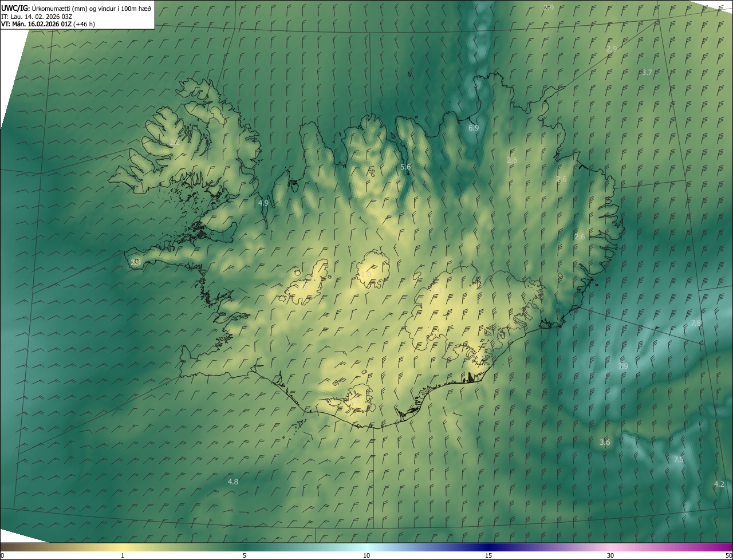The height and width of the screenshot is (560, 733).
Task: Click the precipitation colour scale bar
Action: [366, 547]
